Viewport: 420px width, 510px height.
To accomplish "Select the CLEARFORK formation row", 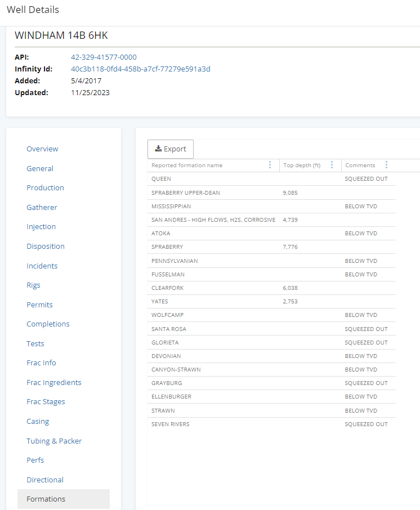I will [272, 288].
